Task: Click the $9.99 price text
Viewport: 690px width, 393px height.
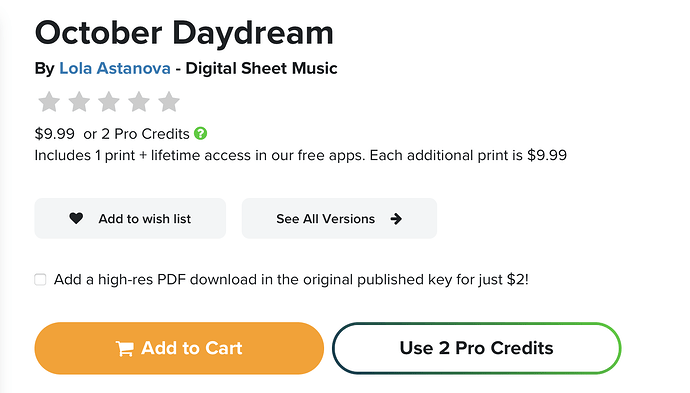Action: (55, 134)
